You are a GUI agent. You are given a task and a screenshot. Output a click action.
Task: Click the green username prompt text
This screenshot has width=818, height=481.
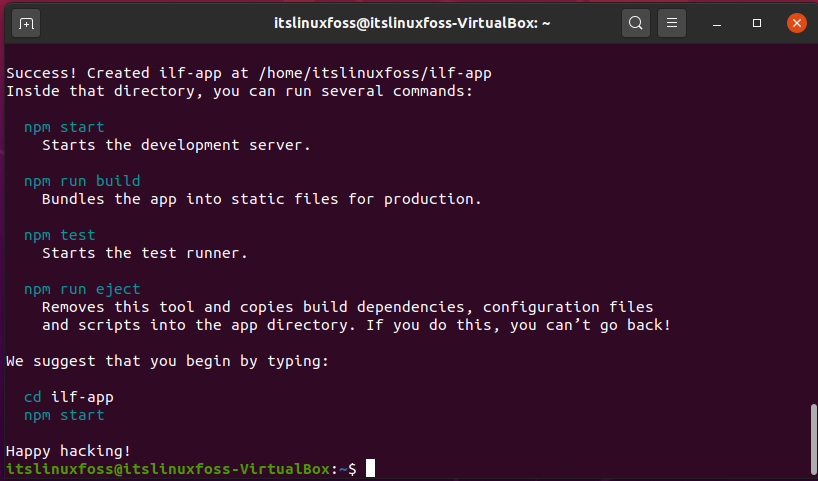pos(168,469)
